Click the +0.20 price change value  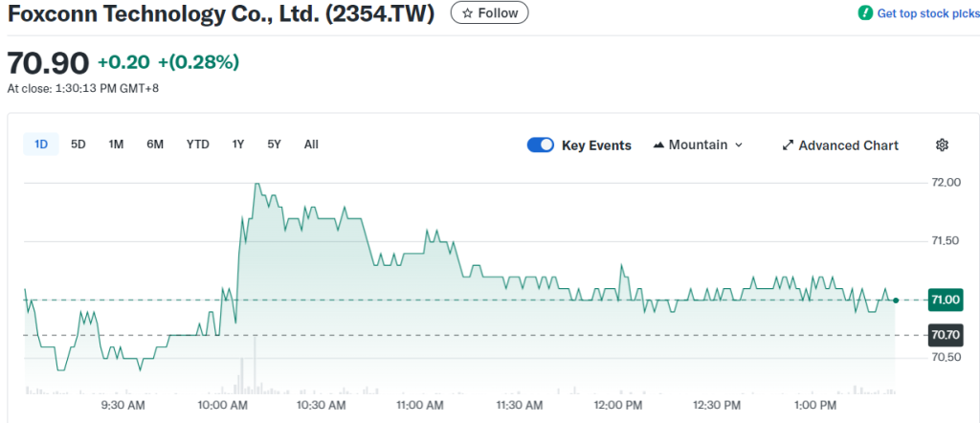[x=123, y=62]
